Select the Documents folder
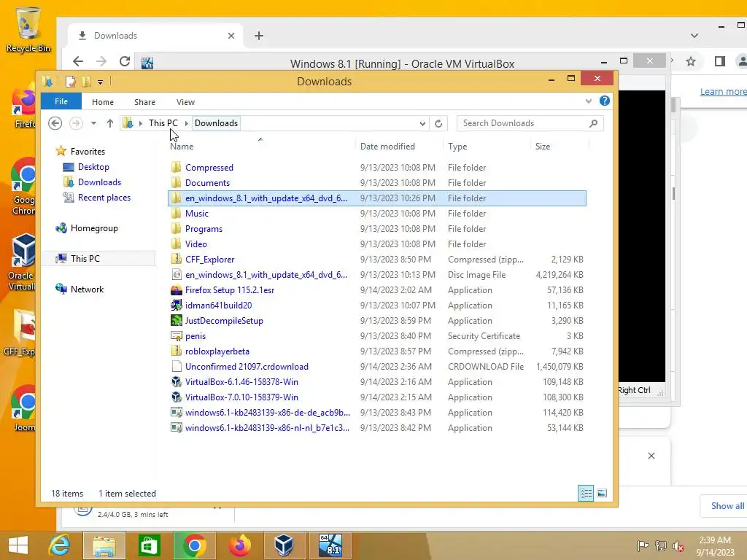747x560 pixels. pos(377,183)
